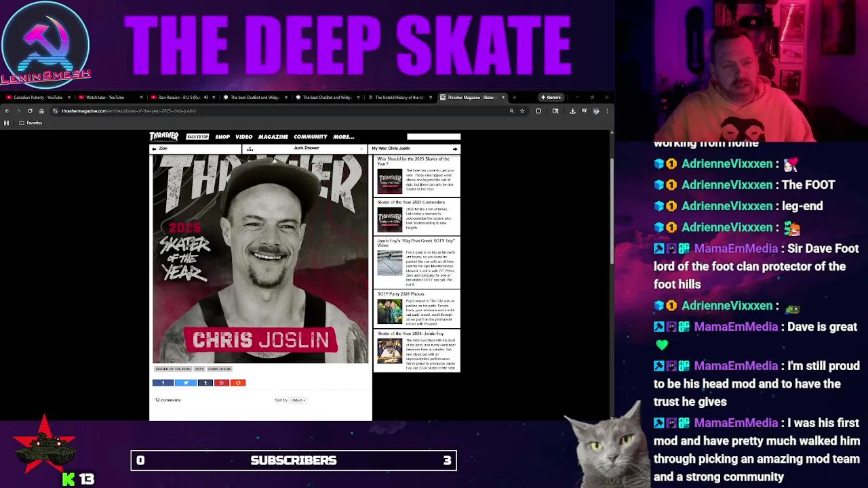
Task: Open Skater of the Year 2024 Jamie Foy
Action: point(410,333)
